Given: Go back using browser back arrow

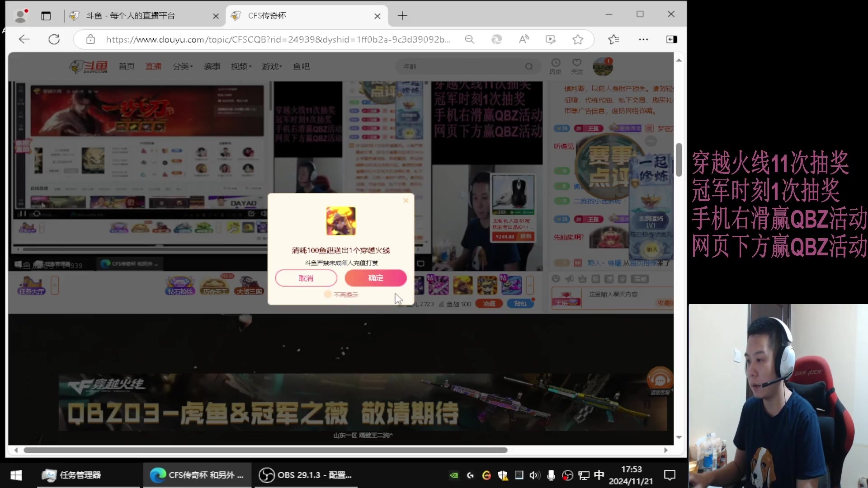Looking at the screenshot, I should coord(24,39).
